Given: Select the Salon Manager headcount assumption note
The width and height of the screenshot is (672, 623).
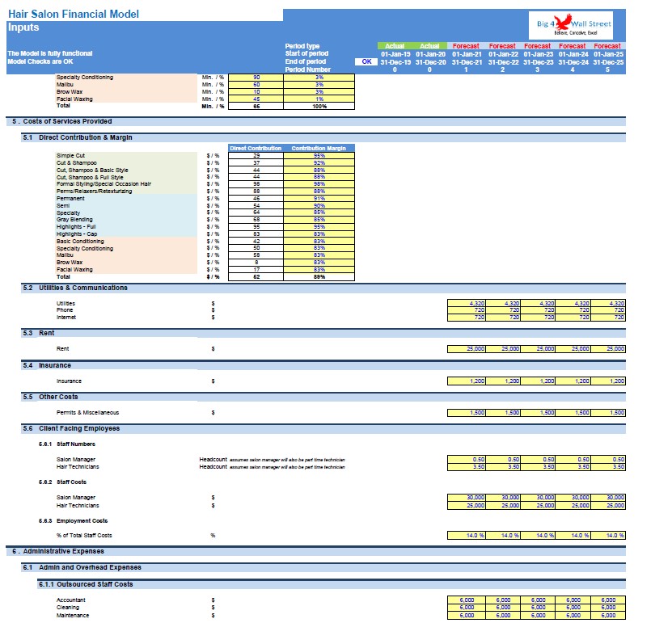Looking at the screenshot, I should pos(287,460).
